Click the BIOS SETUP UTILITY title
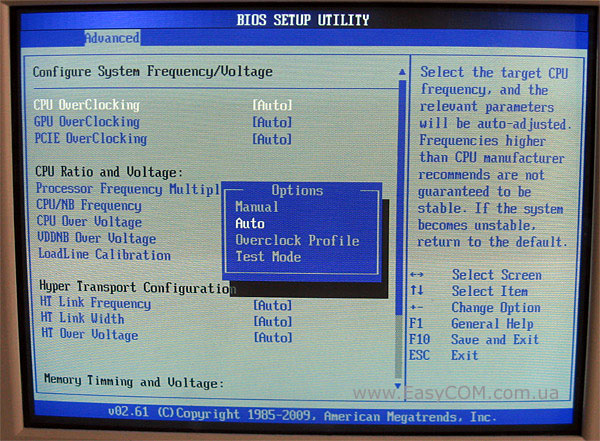The image size is (600, 441). pos(303,20)
